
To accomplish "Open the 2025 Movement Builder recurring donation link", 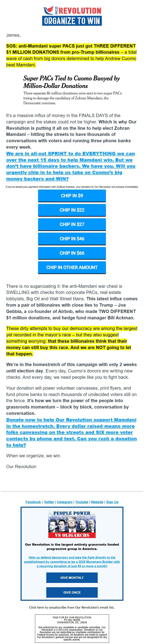I will (72, 561).
